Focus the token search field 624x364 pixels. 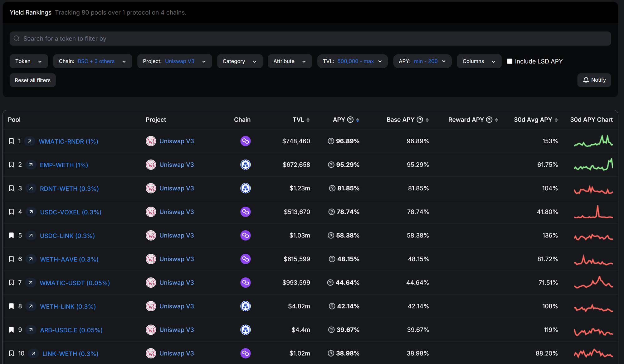pyautogui.click(x=310, y=39)
